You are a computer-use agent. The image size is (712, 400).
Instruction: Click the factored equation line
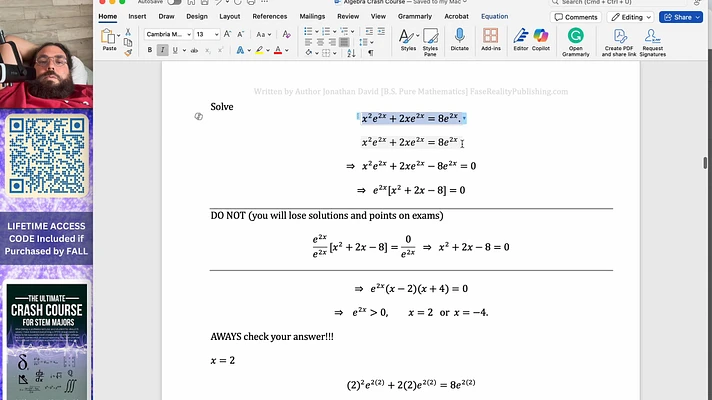tap(419, 289)
